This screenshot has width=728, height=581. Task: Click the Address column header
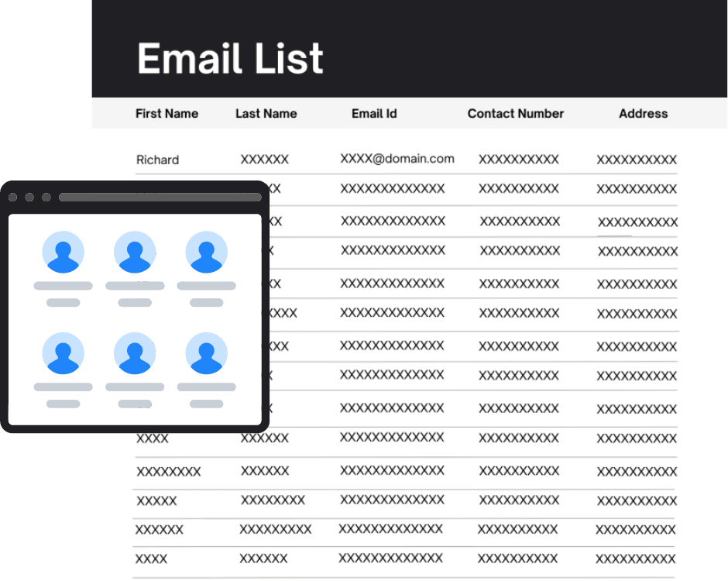(x=643, y=113)
